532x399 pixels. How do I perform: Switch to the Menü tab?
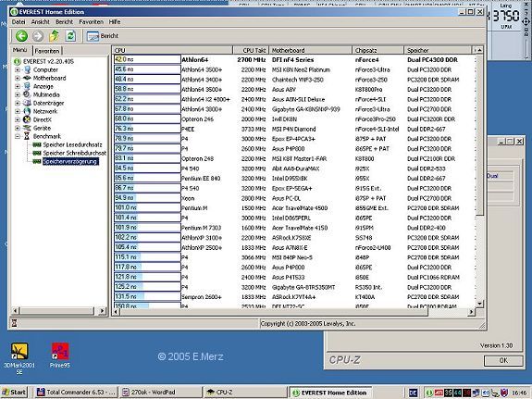tap(19, 50)
